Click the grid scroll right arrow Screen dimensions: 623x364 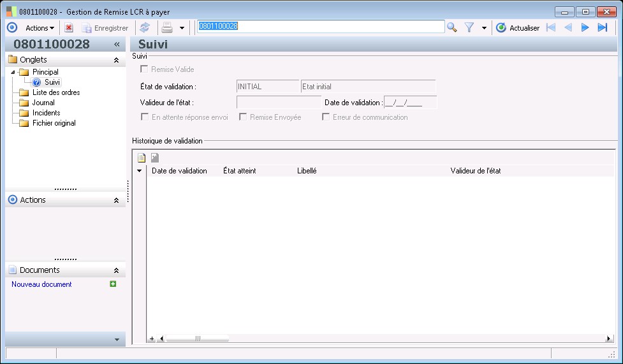(x=608, y=339)
